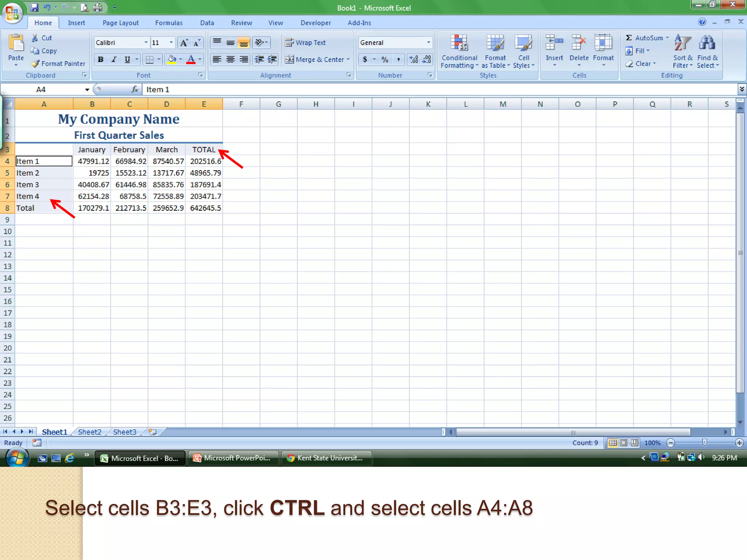Switch to Sheet3 worksheet tab
This screenshot has width=747, height=560.
125,432
